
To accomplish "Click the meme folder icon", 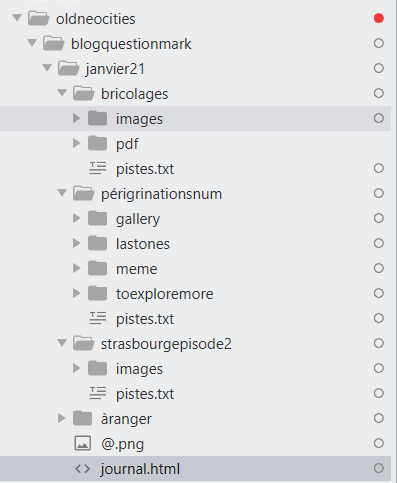I will [98, 268].
